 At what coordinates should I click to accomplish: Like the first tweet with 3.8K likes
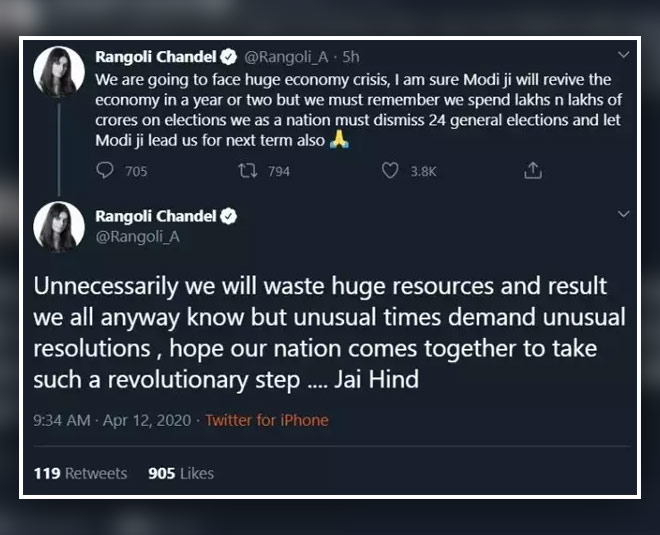pos(391,171)
